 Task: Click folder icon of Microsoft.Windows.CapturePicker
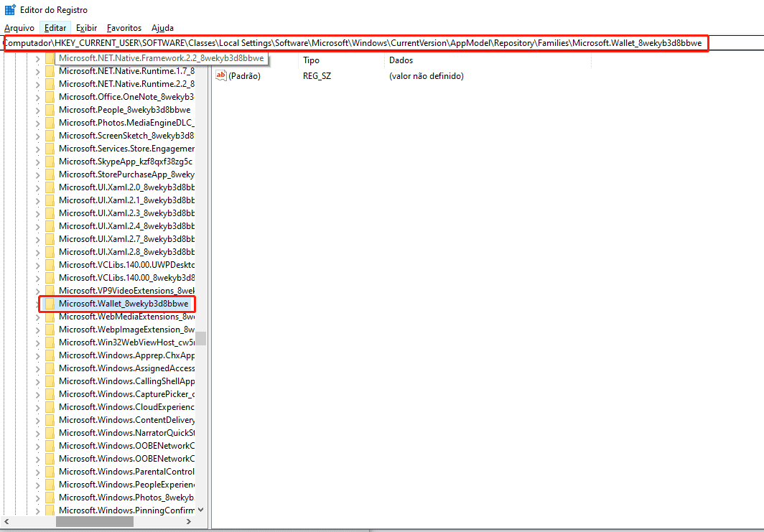(x=50, y=393)
